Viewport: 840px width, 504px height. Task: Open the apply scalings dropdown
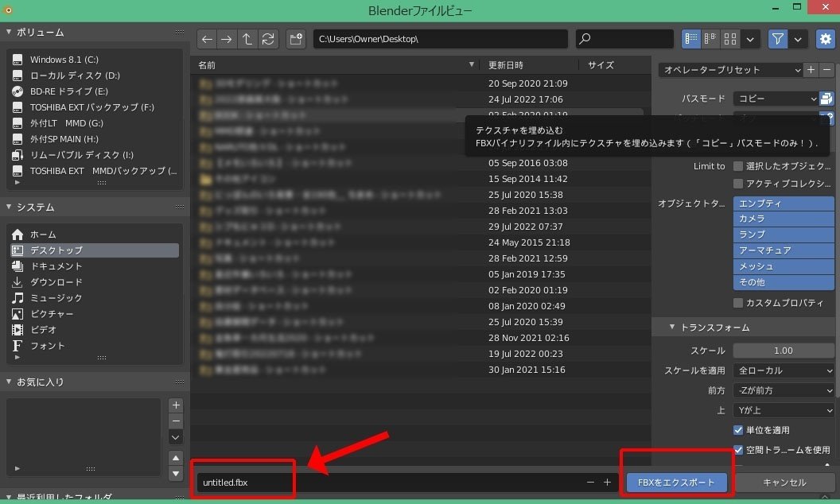pos(784,370)
